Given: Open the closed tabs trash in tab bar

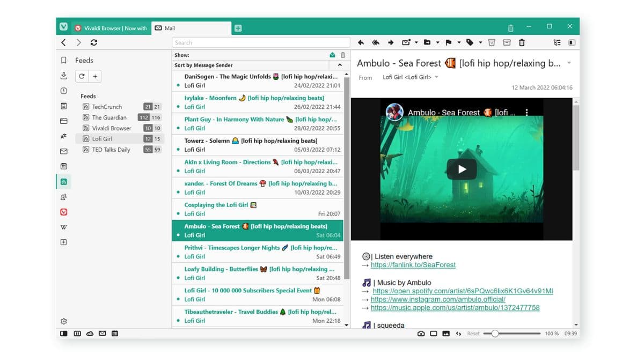Looking at the screenshot, I should point(510,28).
